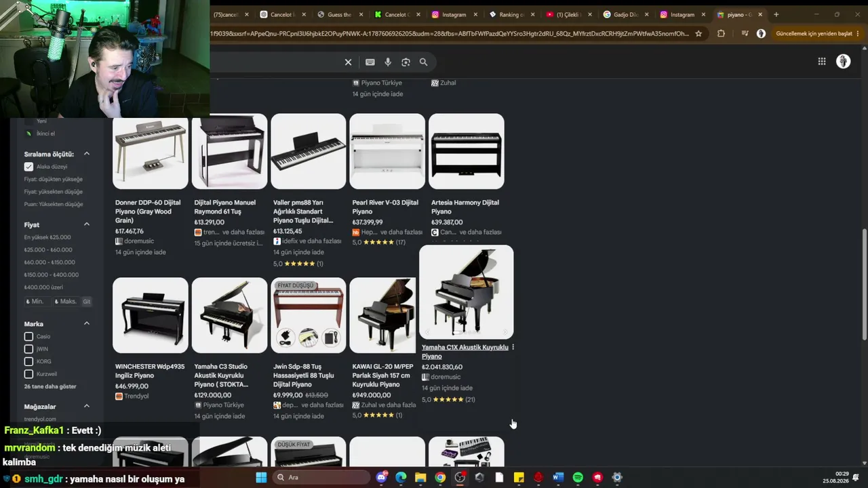Click the Min. price input field
Screen dimensions: 868x488
(x=39, y=302)
